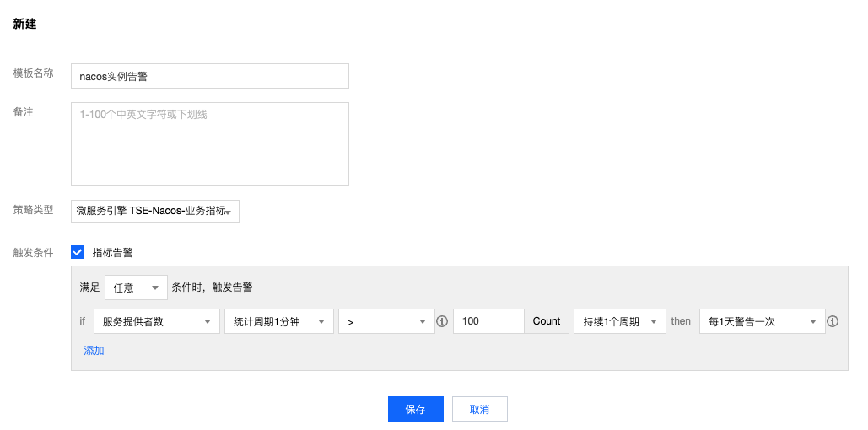Click info icon next to comparison operator

click(x=442, y=321)
